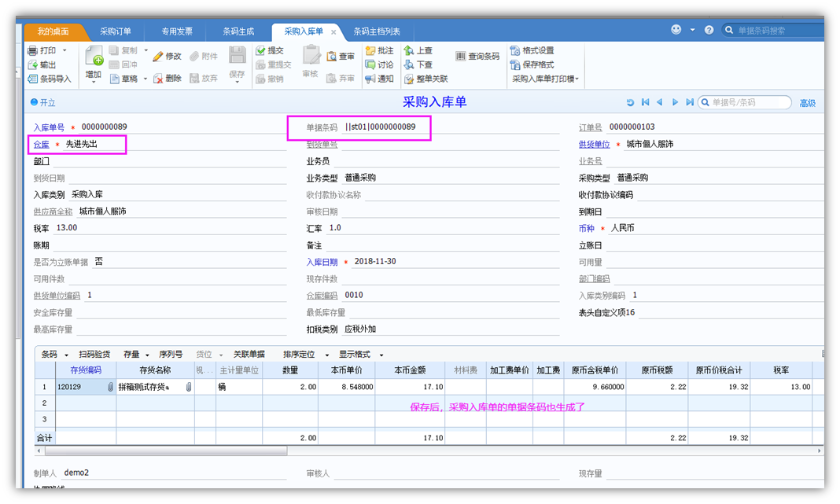Open the 采购入库单打印模 print template dropdown
The width and height of the screenshot is (840, 504).
click(x=545, y=79)
